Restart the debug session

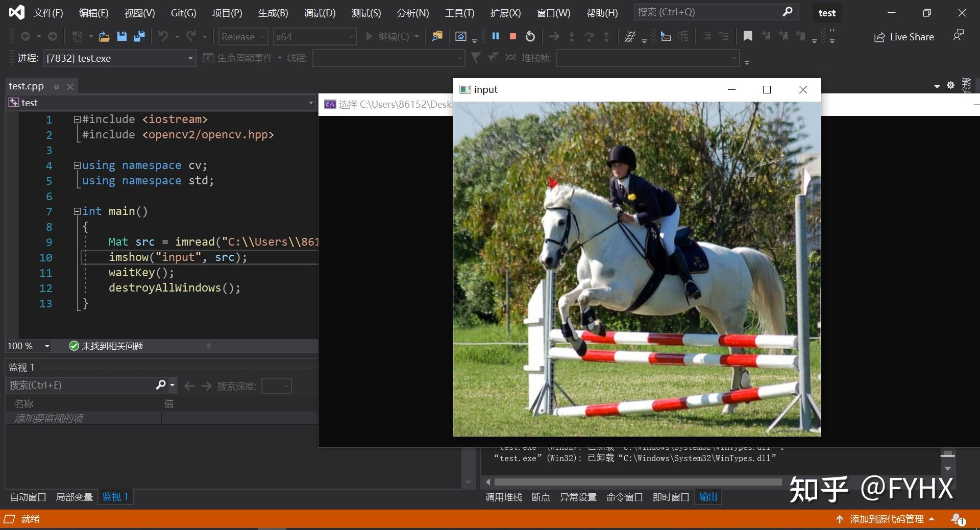(x=530, y=36)
